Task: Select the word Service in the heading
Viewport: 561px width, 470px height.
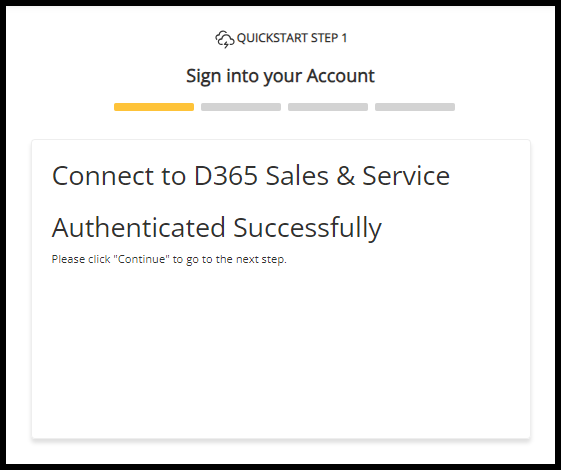Action: [x=406, y=176]
